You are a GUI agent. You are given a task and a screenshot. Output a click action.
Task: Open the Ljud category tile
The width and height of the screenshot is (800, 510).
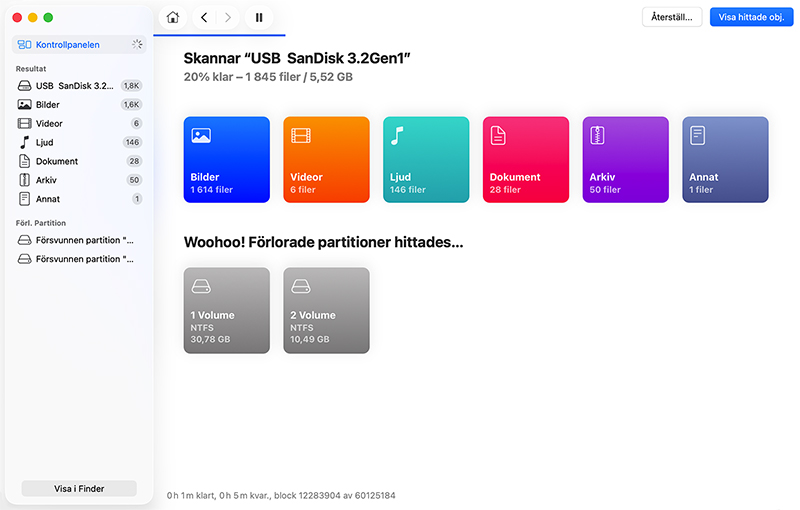click(x=426, y=160)
